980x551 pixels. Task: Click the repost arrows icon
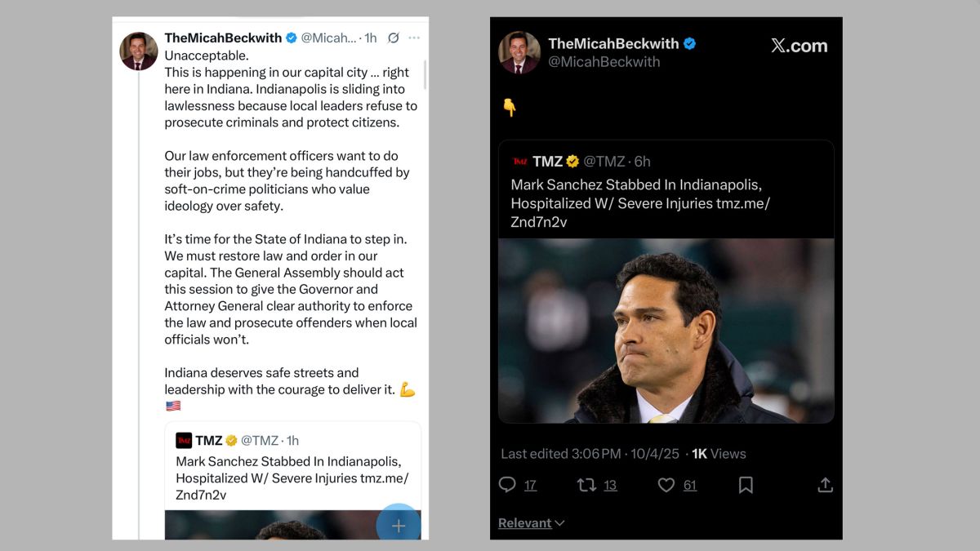pyautogui.click(x=586, y=485)
